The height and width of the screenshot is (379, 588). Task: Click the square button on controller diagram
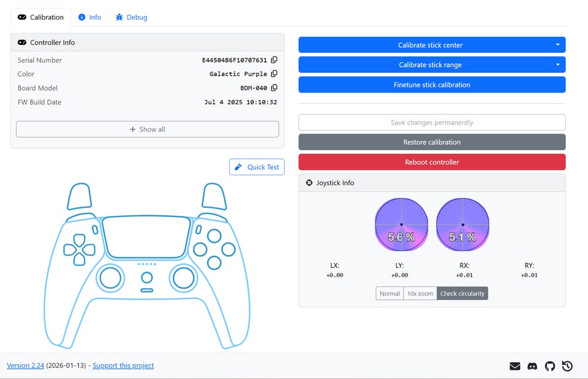click(200, 250)
